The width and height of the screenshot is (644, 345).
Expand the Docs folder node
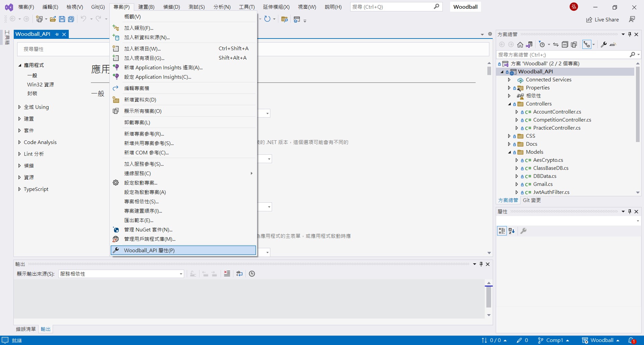click(x=509, y=144)
